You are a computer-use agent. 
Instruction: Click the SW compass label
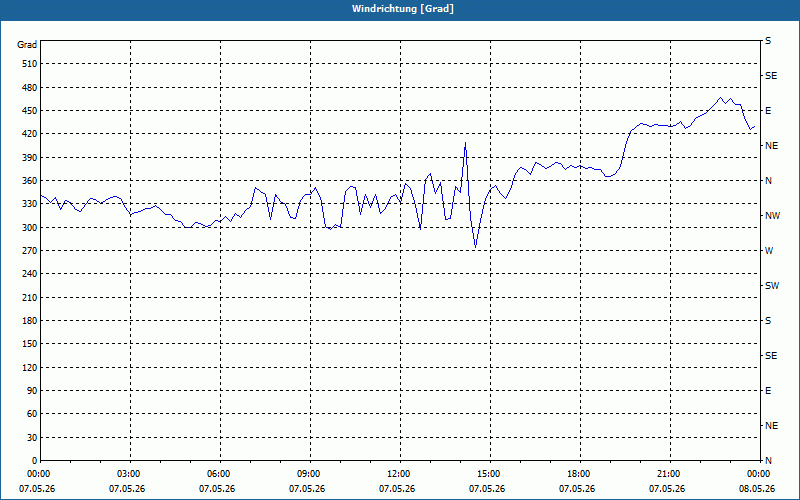click(772, 286)
